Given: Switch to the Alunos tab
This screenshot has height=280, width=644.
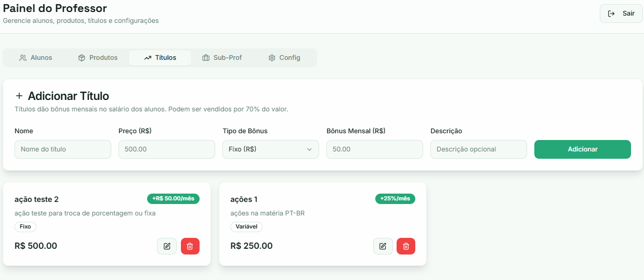Looking at the screenshot, I should 36,58.
